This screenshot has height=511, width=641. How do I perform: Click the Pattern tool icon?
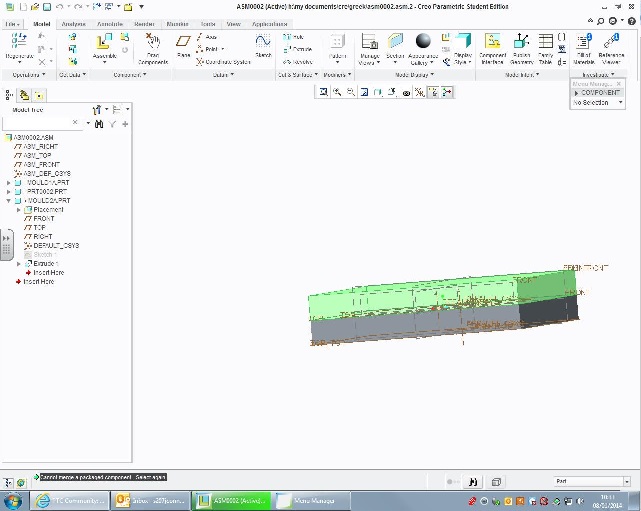coord(337,42)
